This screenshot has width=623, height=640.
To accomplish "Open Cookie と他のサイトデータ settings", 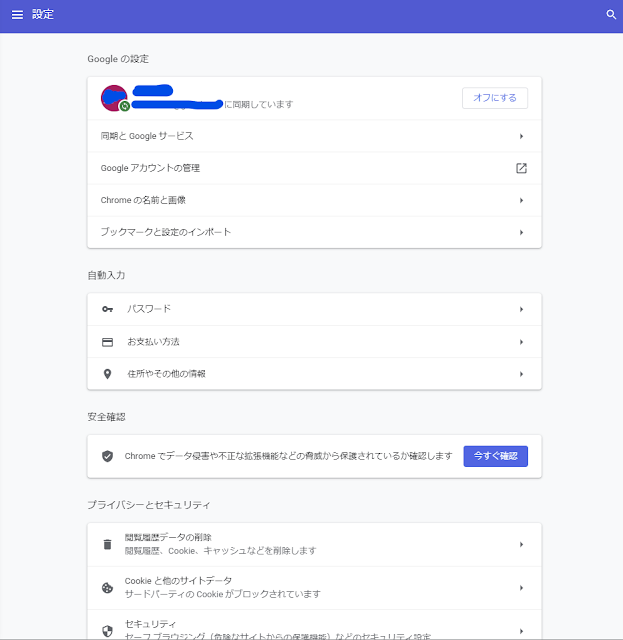I will tap(314, 588).
